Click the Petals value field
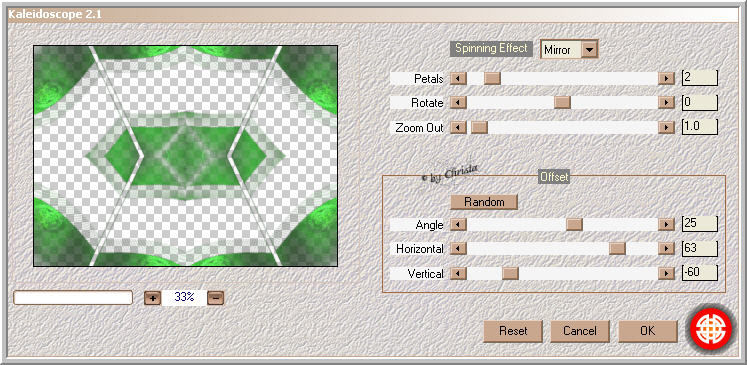Screen dimensions: 747x365 click(699, 78)
